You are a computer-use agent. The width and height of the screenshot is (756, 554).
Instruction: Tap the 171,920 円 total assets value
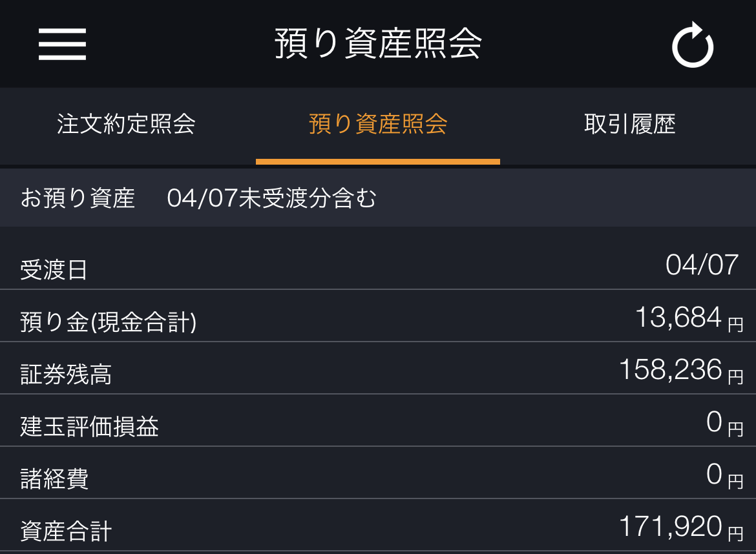pyautogui.click(x=681, y=527)
